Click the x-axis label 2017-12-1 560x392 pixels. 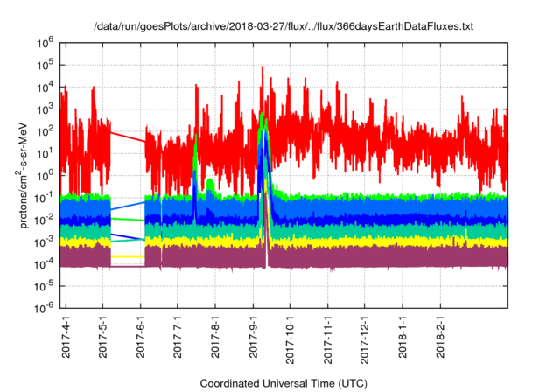[364, 339]
